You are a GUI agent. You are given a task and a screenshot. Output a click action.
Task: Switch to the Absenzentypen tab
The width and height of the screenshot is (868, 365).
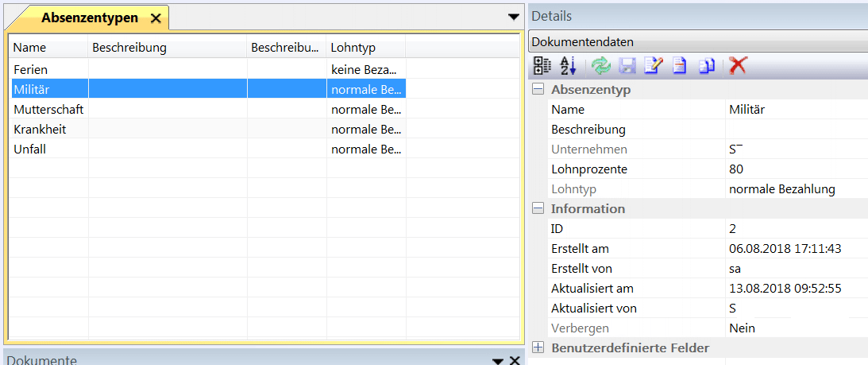(89, 17)
